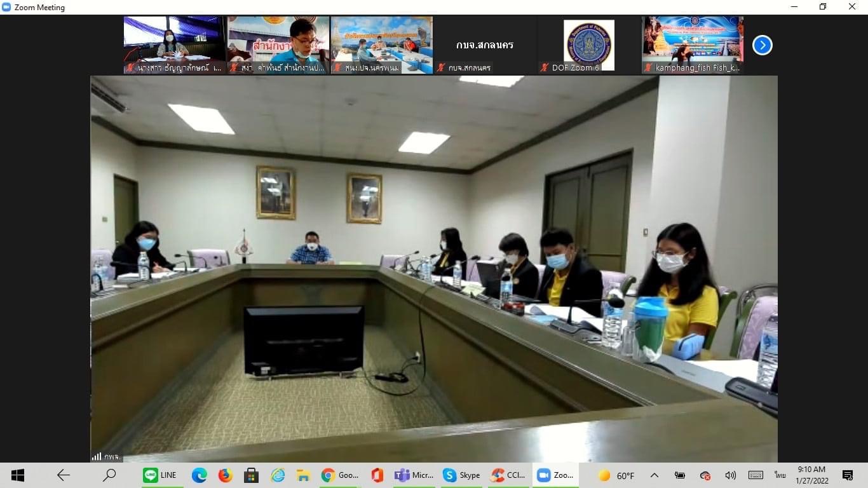Open the weather widget showing 60°F
This screenshot has width=868, height=488.
point(616,475)
